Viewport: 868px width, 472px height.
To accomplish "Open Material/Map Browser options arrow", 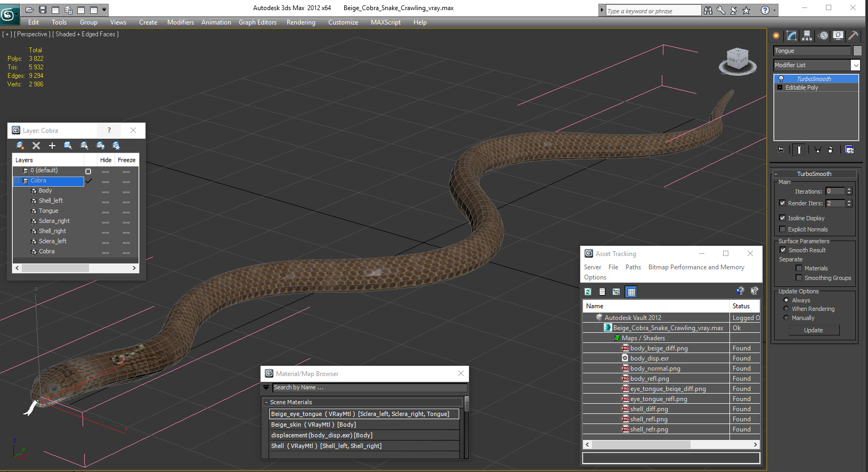I will 266,387.
